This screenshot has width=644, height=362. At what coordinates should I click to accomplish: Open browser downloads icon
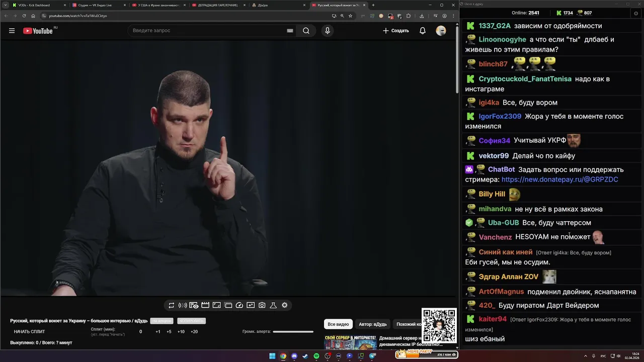(422, 16)
